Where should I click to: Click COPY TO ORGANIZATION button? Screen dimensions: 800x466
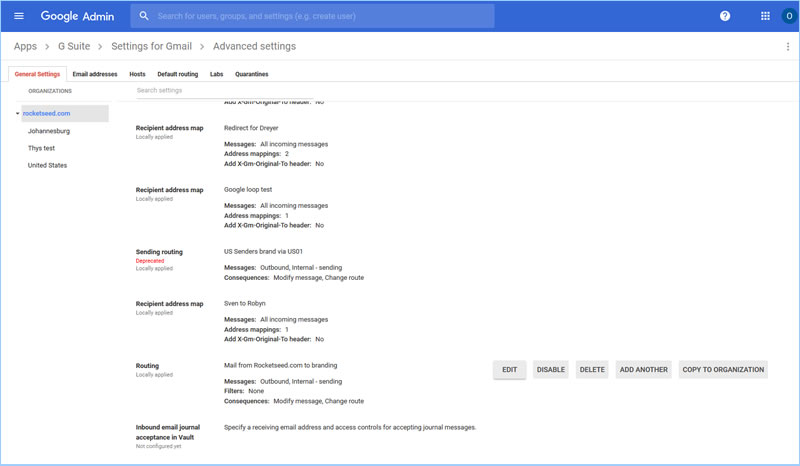[723, 370]
